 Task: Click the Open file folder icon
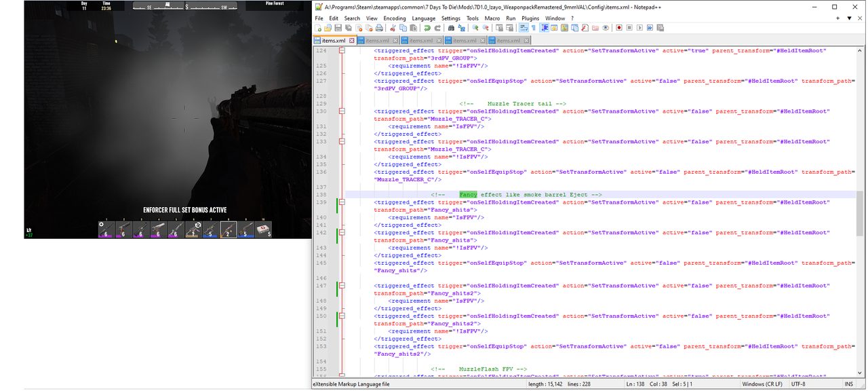pyautogui.click(x=328, y=28)
